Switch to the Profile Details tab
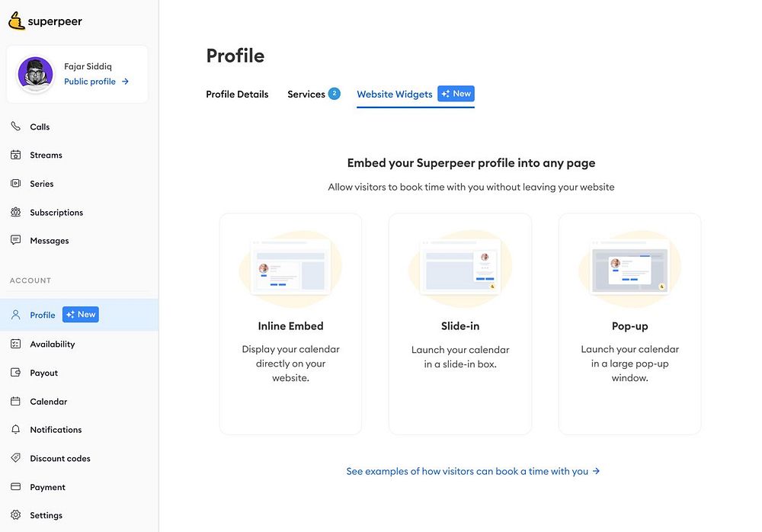The width and height of the screenshot is (762, 532). point(237,95)
